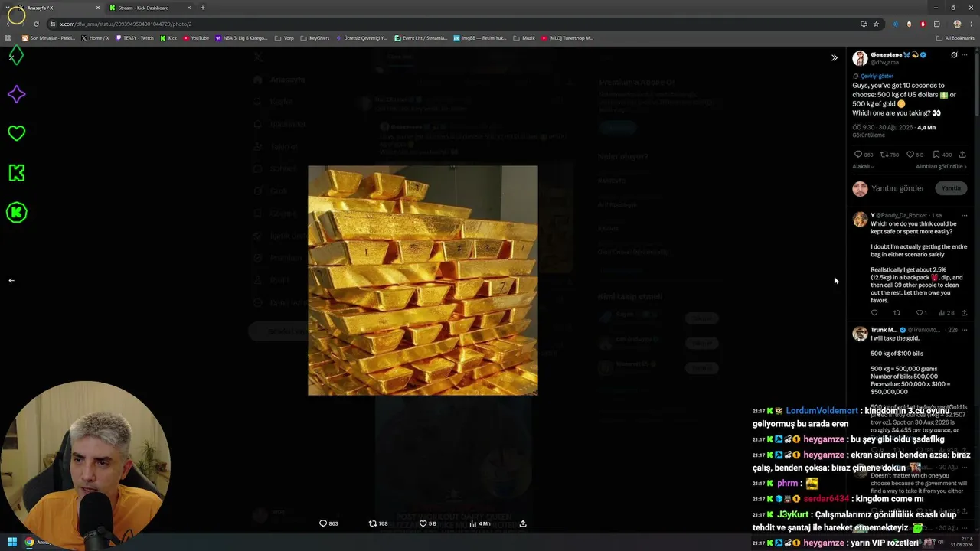
Task: Open Chrome three-dot menu
Action: pyautogui.click(x=971, y=24)
